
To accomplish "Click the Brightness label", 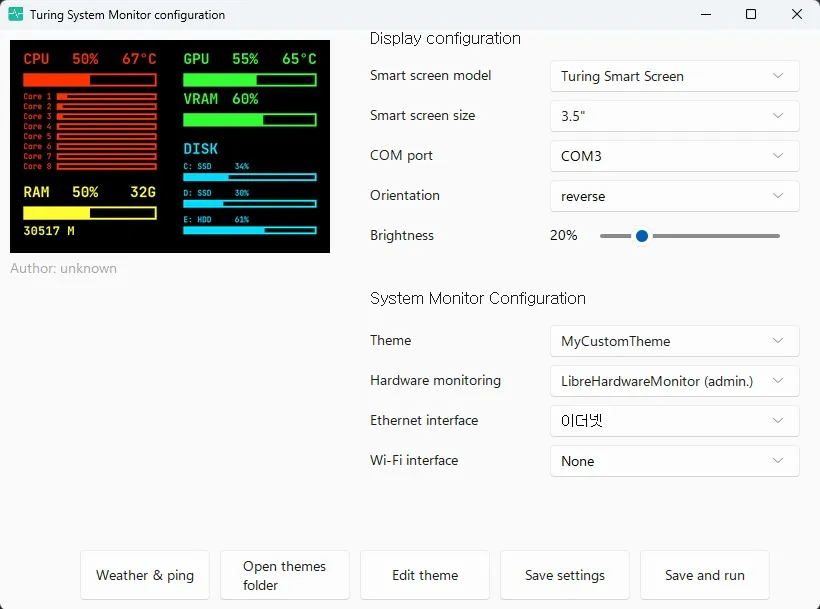I will point(402,235).
